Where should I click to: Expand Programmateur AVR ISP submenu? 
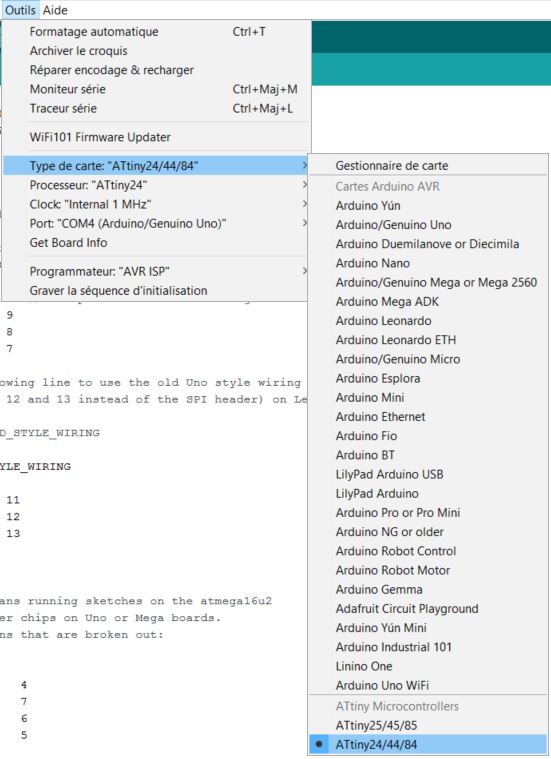click(155, 272)
